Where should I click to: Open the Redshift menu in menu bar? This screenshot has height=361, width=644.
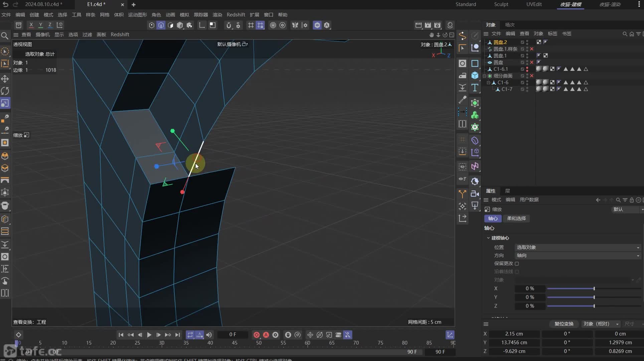point(236,15)
